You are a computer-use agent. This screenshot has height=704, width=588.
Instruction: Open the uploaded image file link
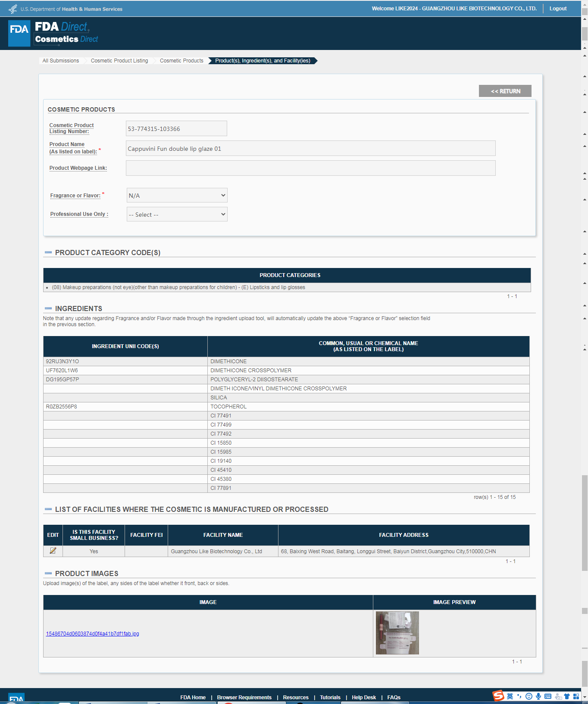92,634
